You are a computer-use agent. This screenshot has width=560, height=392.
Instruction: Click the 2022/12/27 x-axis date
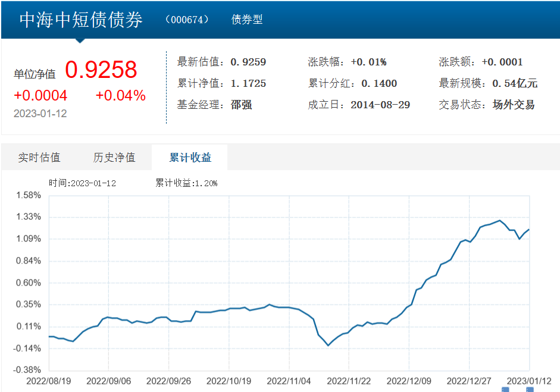(x=469, y=381)
